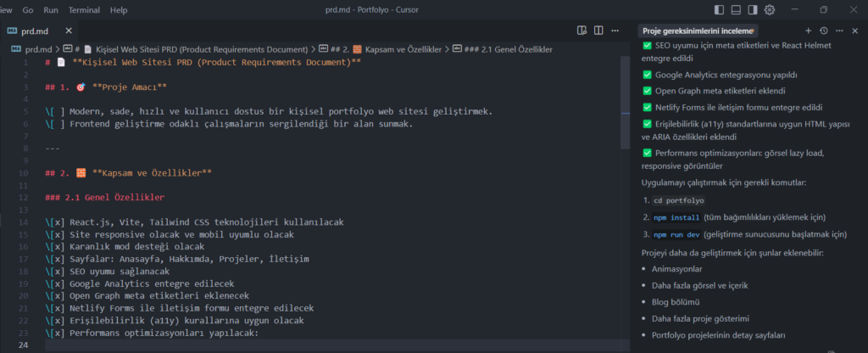
Task: Click the 'Kapsam ve Özellikler' heading on line 10
Action: click(x=152, y=173)
